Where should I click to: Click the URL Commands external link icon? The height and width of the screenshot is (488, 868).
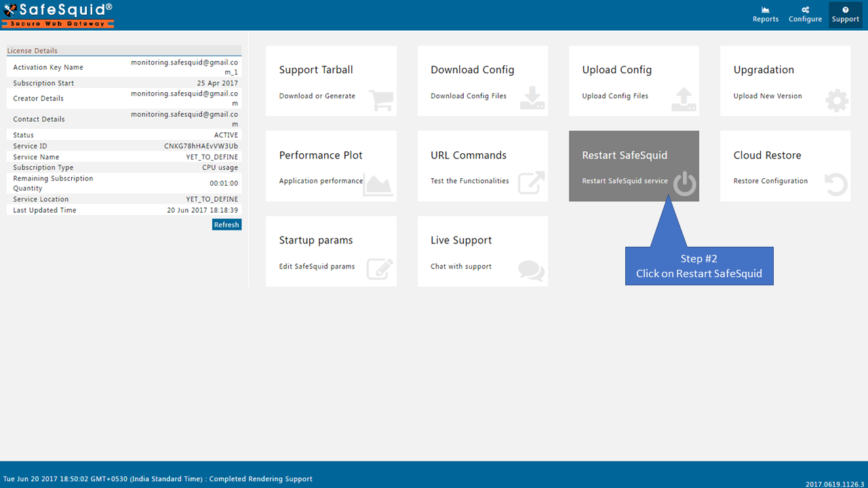tap(532, 184)
